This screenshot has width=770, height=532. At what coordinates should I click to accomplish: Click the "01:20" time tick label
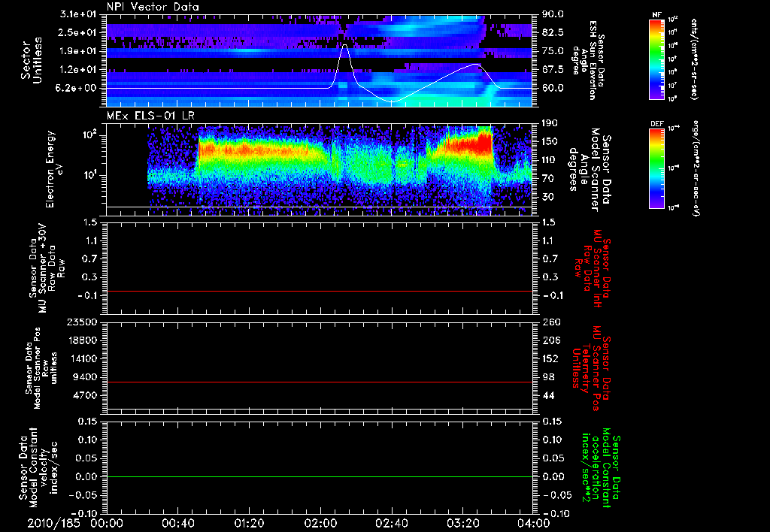click(x=249, y=523)
